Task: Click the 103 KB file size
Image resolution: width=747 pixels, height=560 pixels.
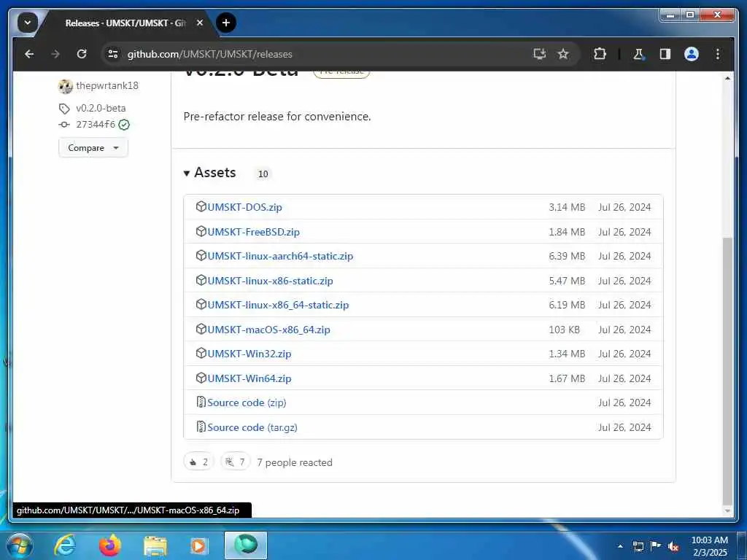Action: (x=564, y=330)
